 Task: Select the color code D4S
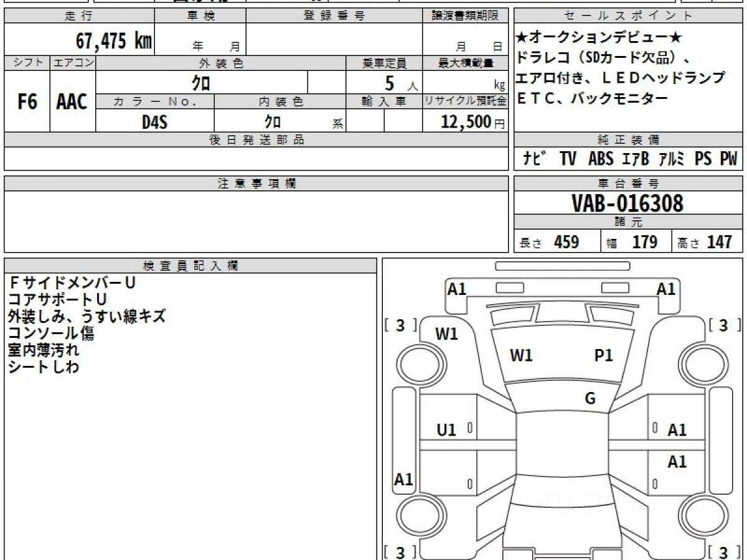[154, 121]
